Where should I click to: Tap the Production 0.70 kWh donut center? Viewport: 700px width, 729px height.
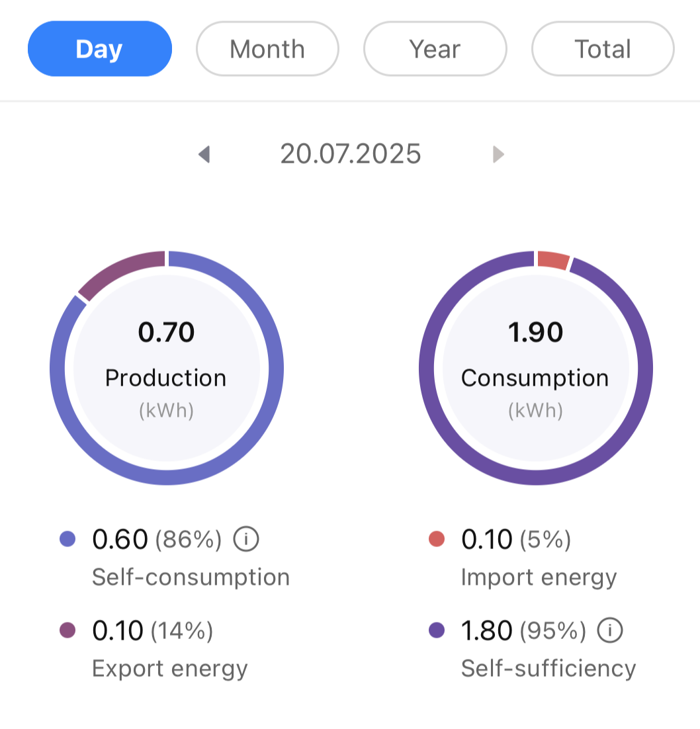167,368
